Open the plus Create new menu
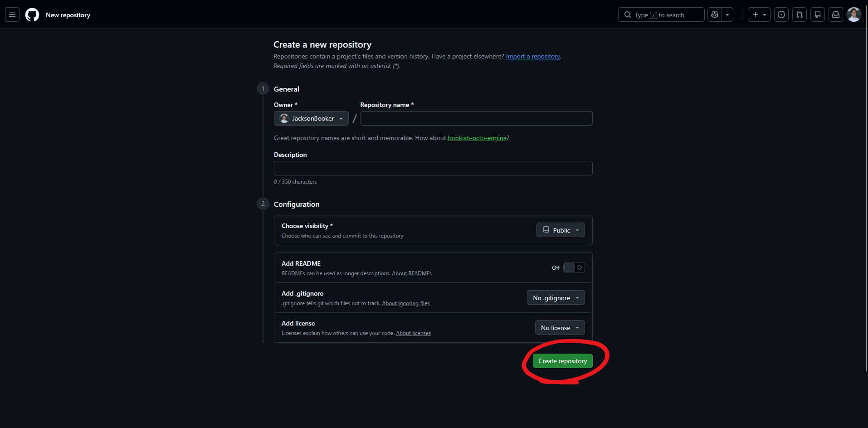Screen dimensions: 868x428 click(x=759, y=15)
